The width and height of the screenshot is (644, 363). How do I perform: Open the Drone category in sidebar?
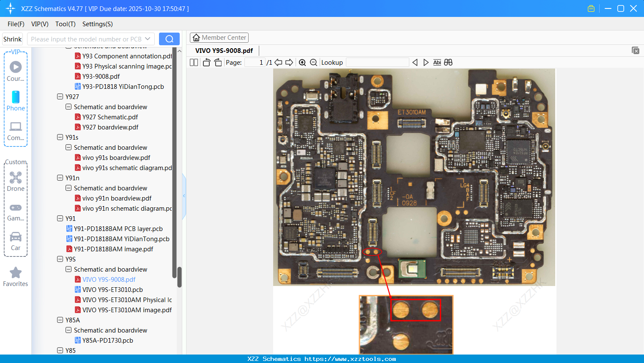[x=16, y=181]
